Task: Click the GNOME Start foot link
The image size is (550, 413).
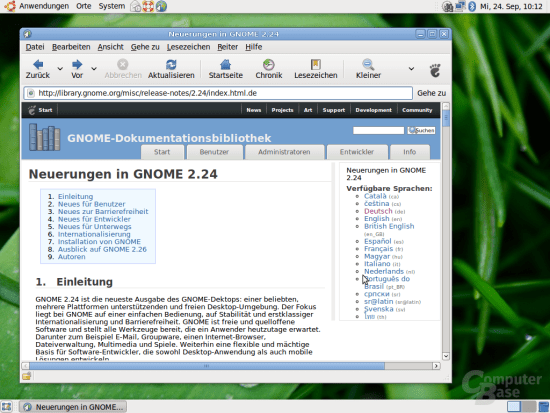Action: [x=40, y=110]
